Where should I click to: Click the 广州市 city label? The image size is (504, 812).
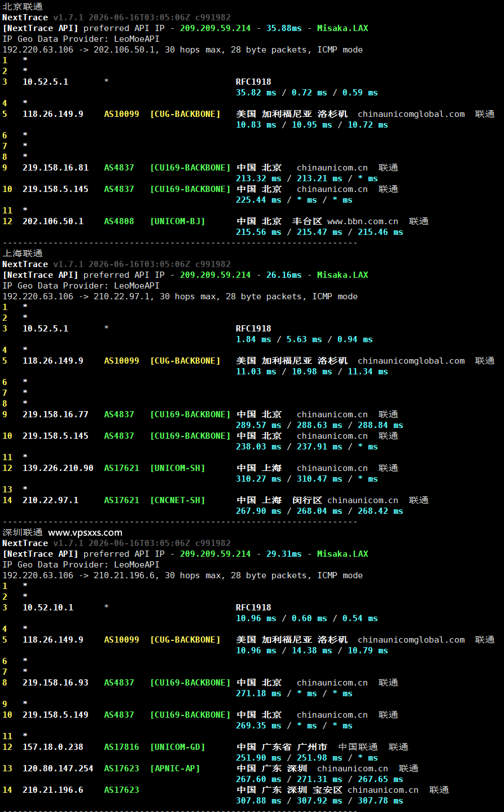(312, 747)
